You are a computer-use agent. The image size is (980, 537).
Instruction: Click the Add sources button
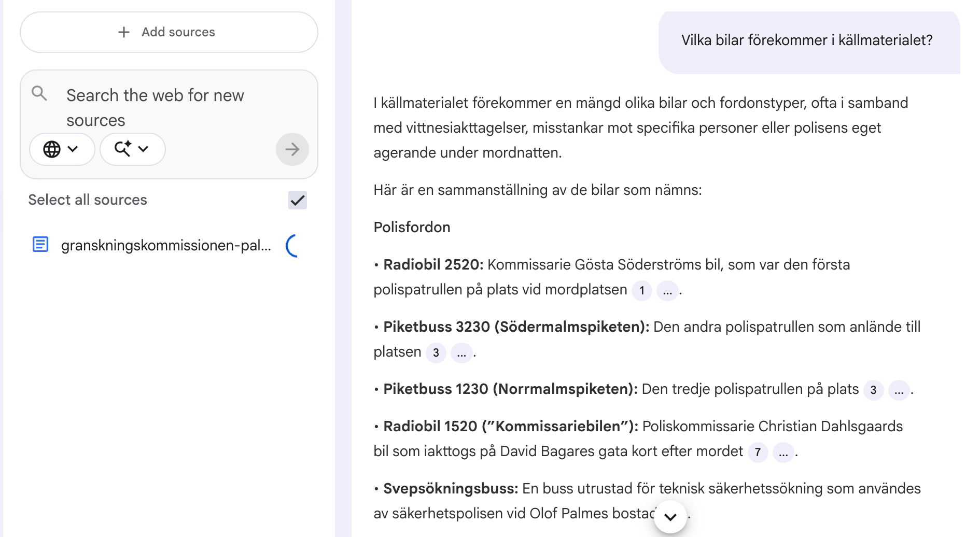(169, 32)
